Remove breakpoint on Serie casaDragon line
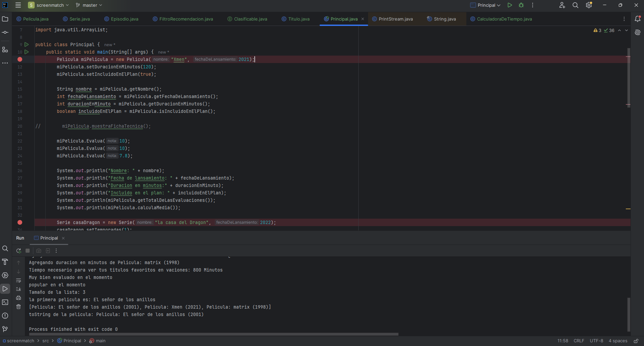The image size is (644, 346). click(20, 222)
